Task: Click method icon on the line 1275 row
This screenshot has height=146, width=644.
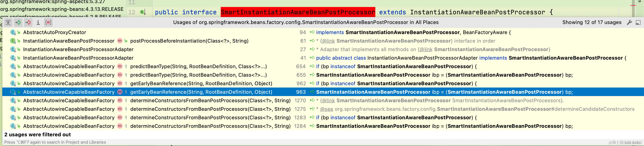Action: click(x=120, y=109)
